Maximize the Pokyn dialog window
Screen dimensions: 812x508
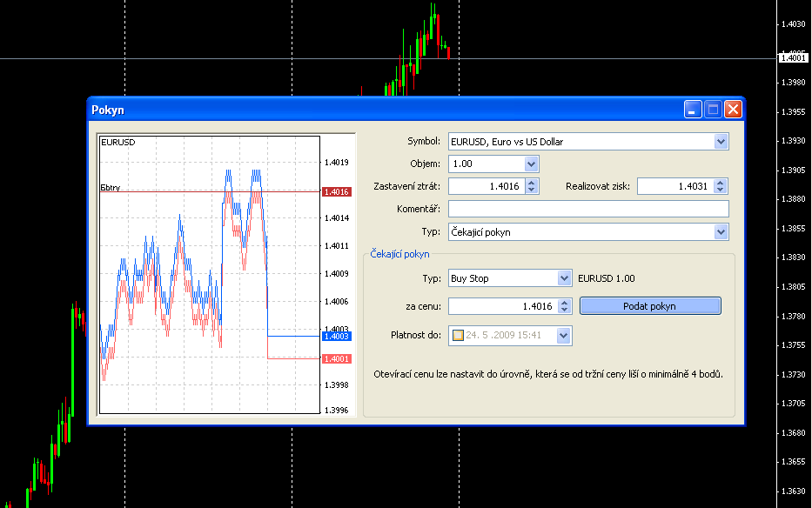pyautogui.click(x=713, y=110)
